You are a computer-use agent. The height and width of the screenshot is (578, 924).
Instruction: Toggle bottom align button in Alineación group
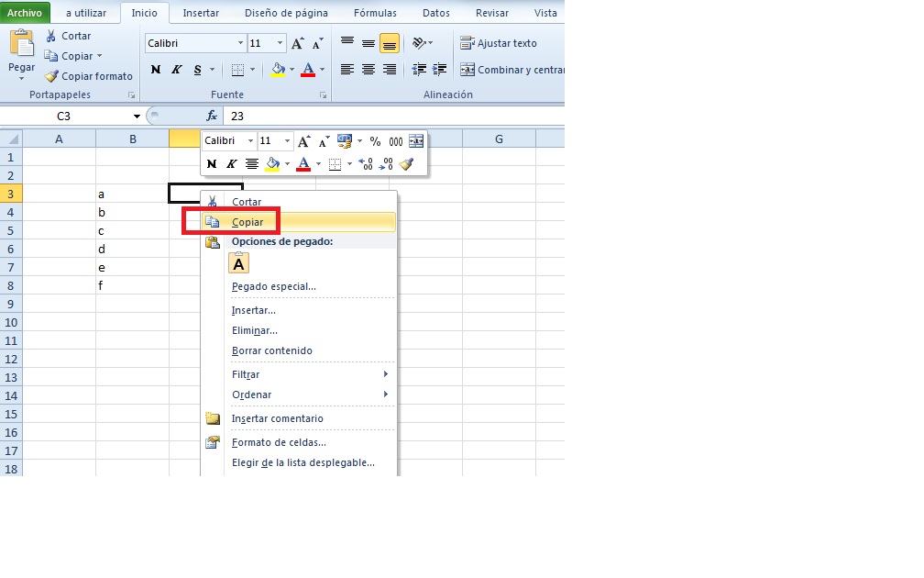click(x=389, y=43)
